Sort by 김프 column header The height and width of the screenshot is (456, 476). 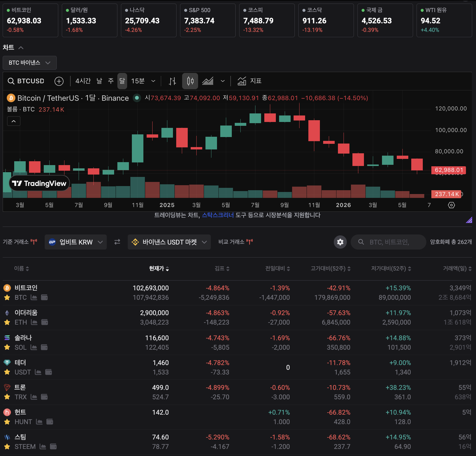coord(222,268)
